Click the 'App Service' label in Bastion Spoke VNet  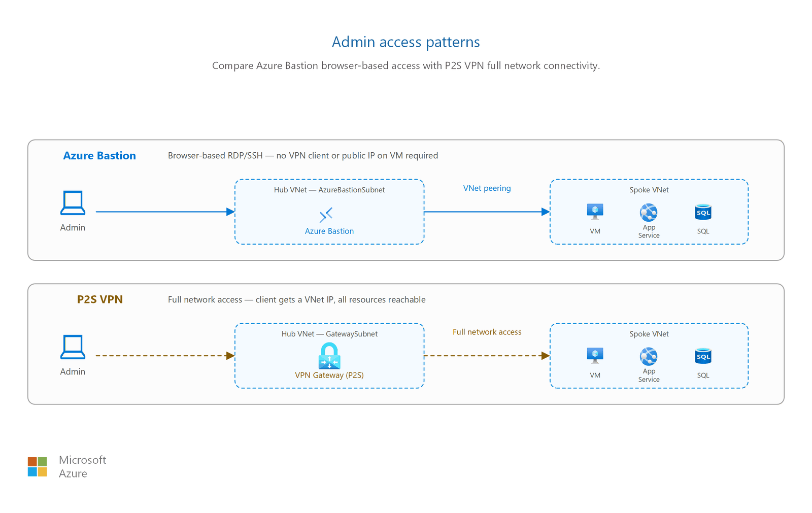tap(649, 231)
